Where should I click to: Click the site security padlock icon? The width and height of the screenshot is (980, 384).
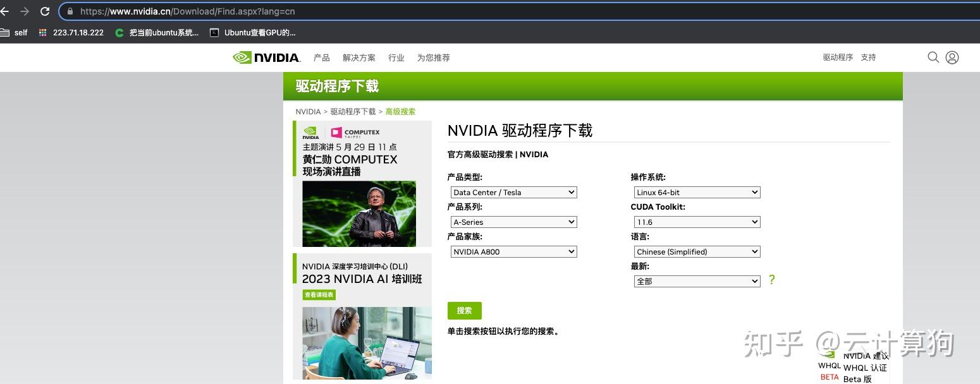point(71,11)
